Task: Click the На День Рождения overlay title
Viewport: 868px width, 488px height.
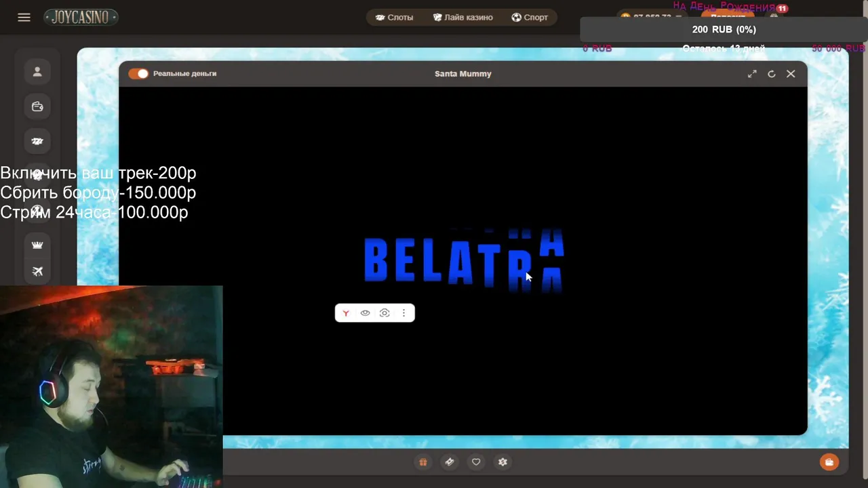Action: pyautogui.click(x=724, y=6)
